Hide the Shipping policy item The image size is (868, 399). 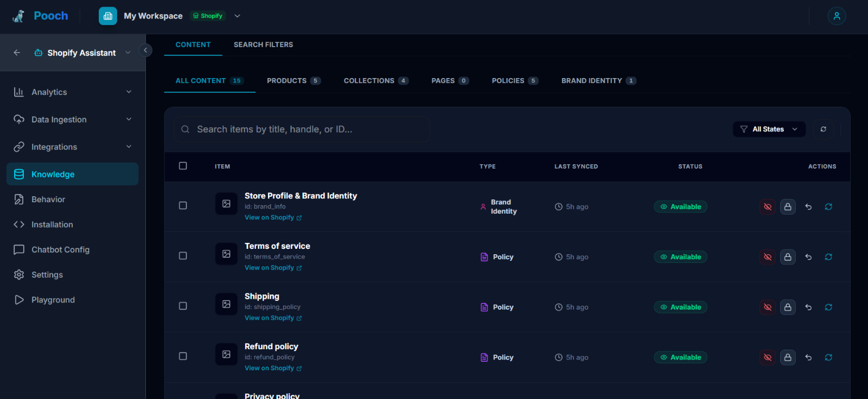[x=768, y=307]
